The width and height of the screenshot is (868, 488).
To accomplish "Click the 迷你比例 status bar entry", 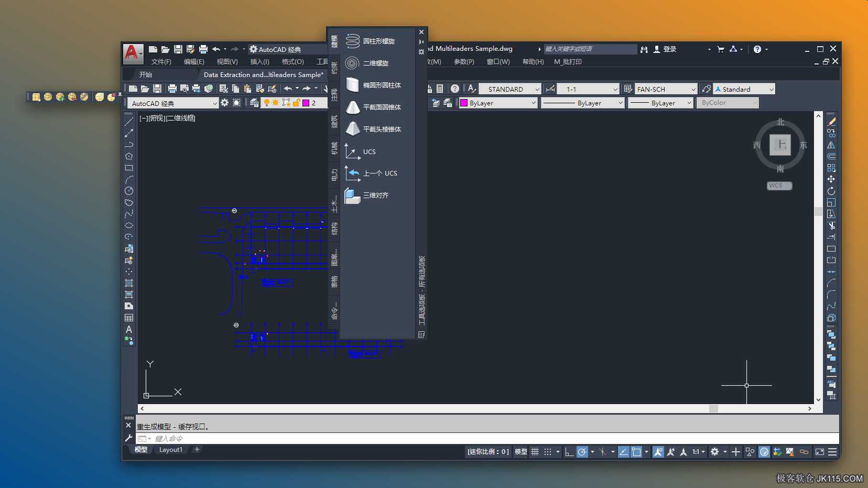I will pos(488,452).
